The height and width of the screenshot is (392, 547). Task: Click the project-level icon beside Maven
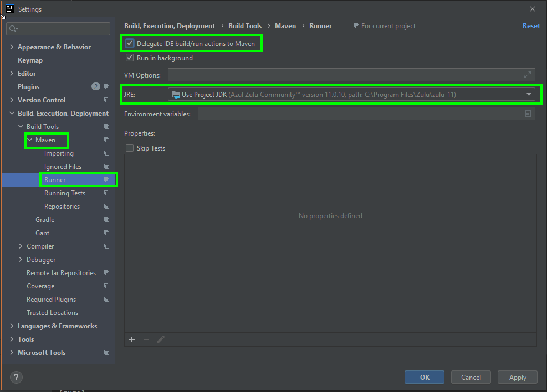tap(107, 140)
